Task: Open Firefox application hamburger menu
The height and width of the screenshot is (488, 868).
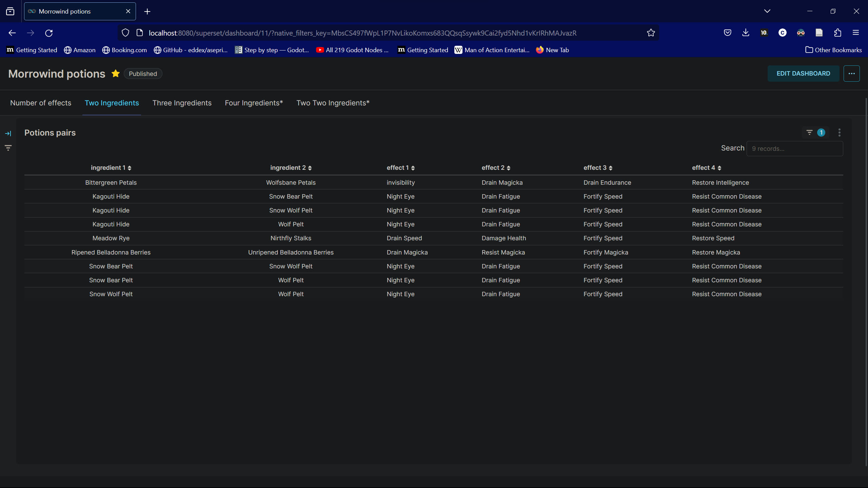Action: [856, 33]
